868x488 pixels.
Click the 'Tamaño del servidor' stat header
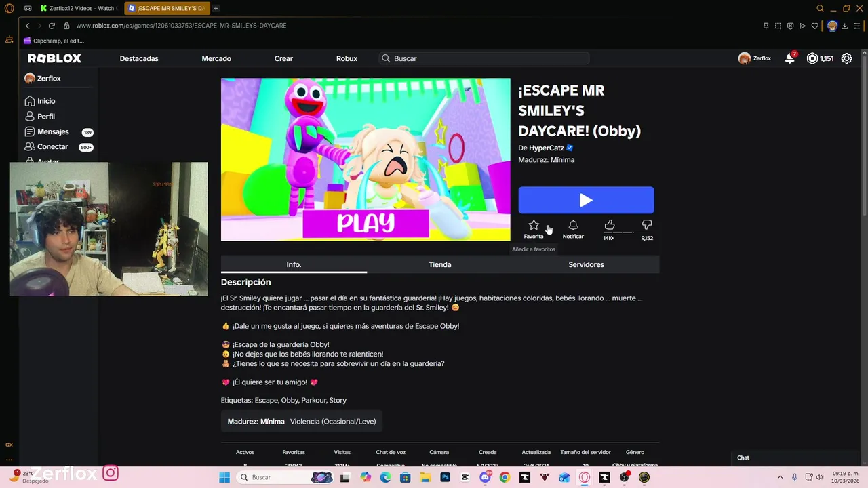585,452
